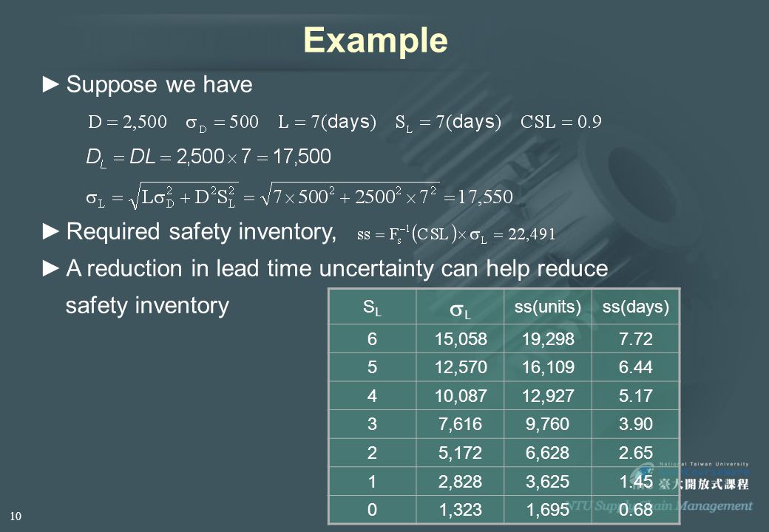The width and height of the screenshot is (769, 532).
Task: Click the 'Required safety inventory' bullet arrow
Action: pos(50,231)
